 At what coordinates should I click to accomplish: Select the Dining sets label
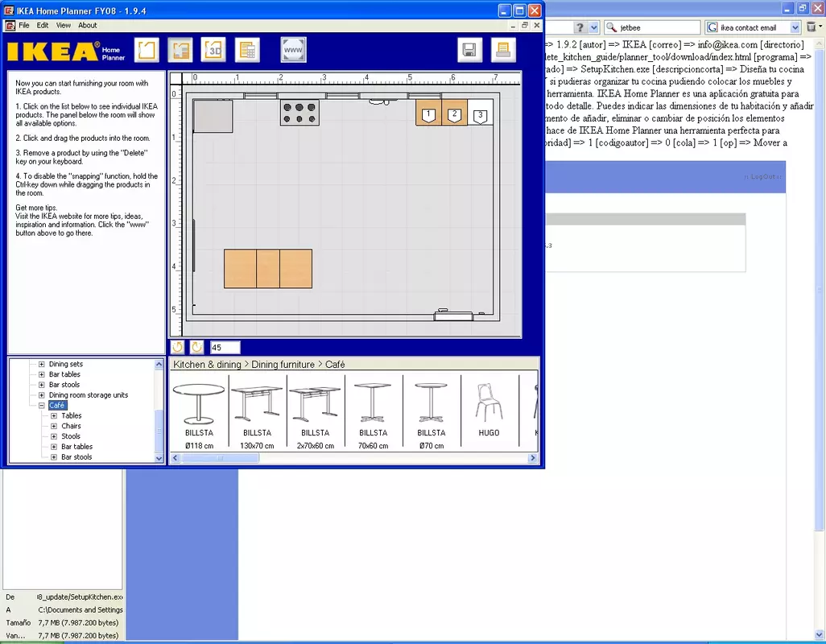point(66,364)
